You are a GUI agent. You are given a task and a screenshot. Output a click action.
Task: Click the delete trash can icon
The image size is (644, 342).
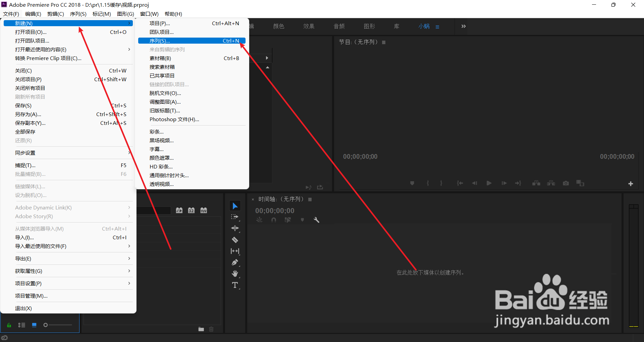pyautogui.click(x=211, y=329)
